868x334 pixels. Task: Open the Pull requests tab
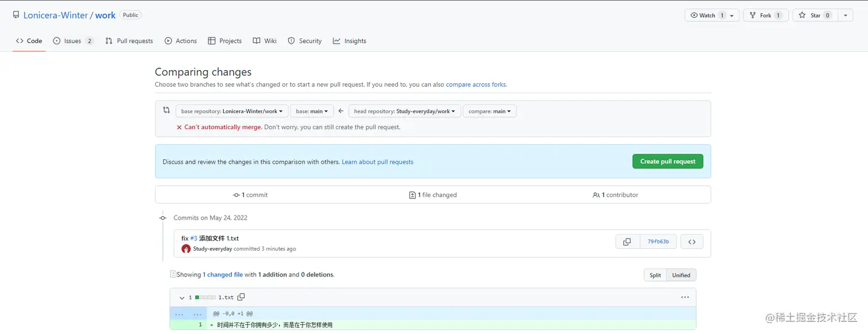[129, 41]
